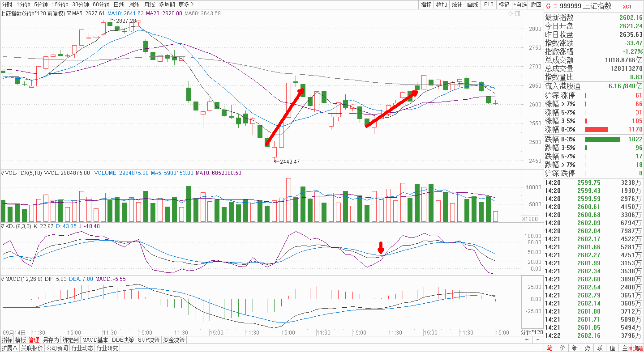Image resolution: width=644 pixels, height=352 pixels.
Task: Switch to 日线 daily chart
Action: pos(119,4)
